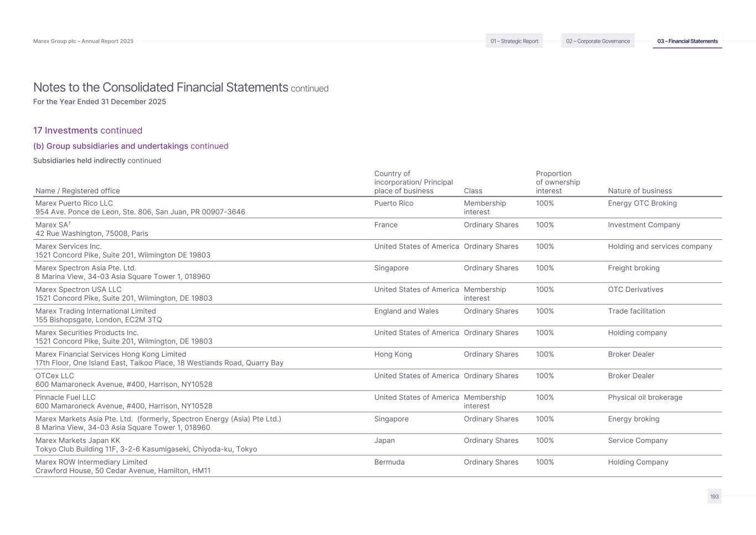Viewport: 756px width, 535px height.
Task: Click the Nature of business column header
Action: tap(640, 191)
